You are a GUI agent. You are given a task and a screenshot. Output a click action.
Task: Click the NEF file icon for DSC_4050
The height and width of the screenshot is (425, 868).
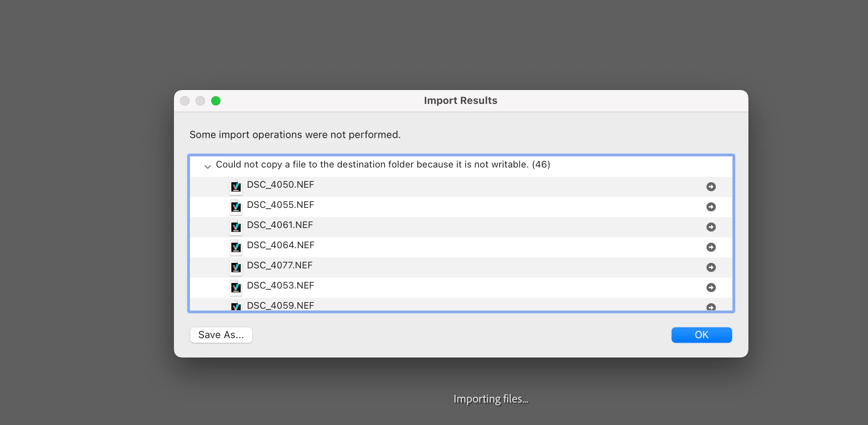[x=236, y=187]
